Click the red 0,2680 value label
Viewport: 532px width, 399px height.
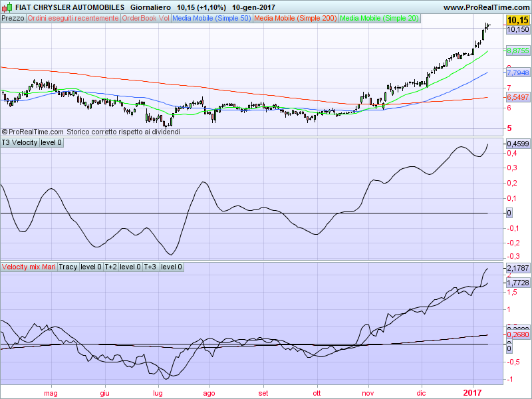click(518, 335)
